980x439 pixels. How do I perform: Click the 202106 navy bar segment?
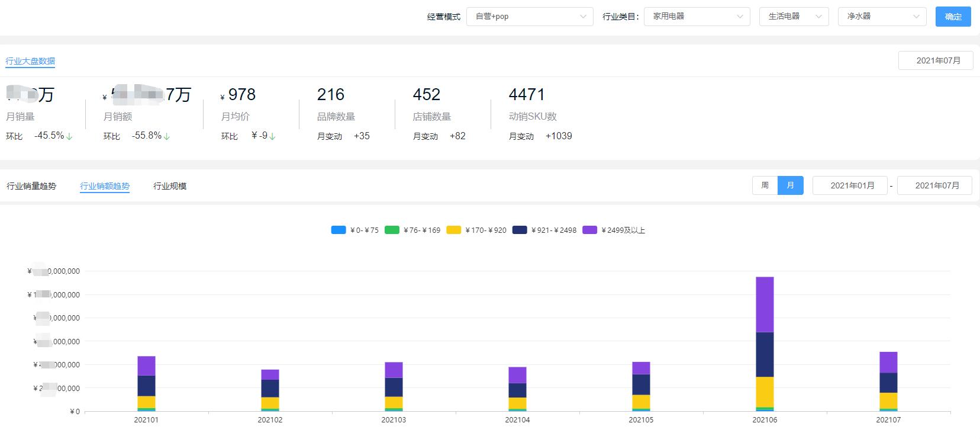(x=765, y=354)
